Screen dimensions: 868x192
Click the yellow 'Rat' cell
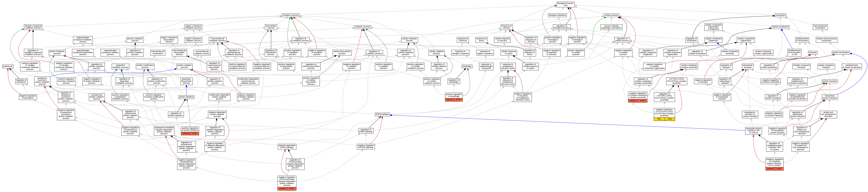tap(659, 119)
